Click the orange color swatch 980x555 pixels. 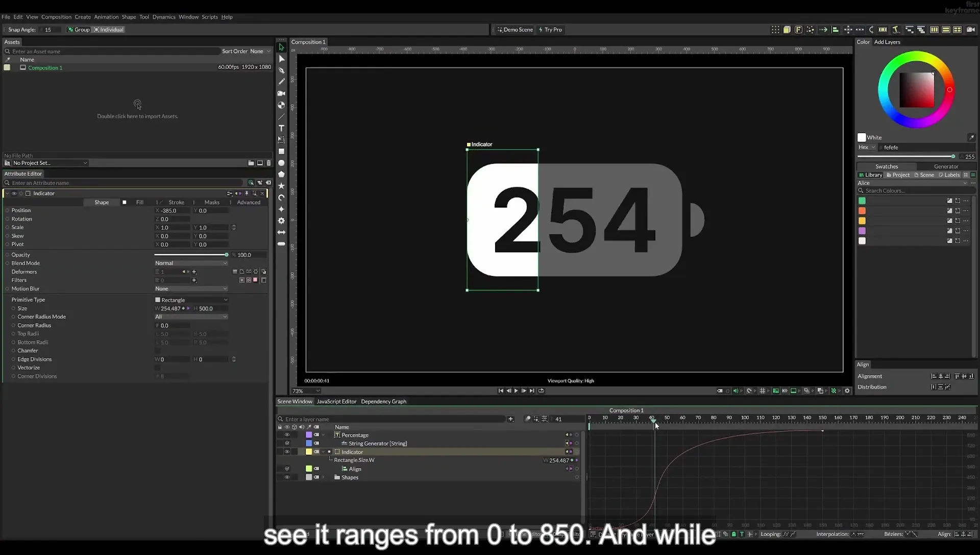862,211
